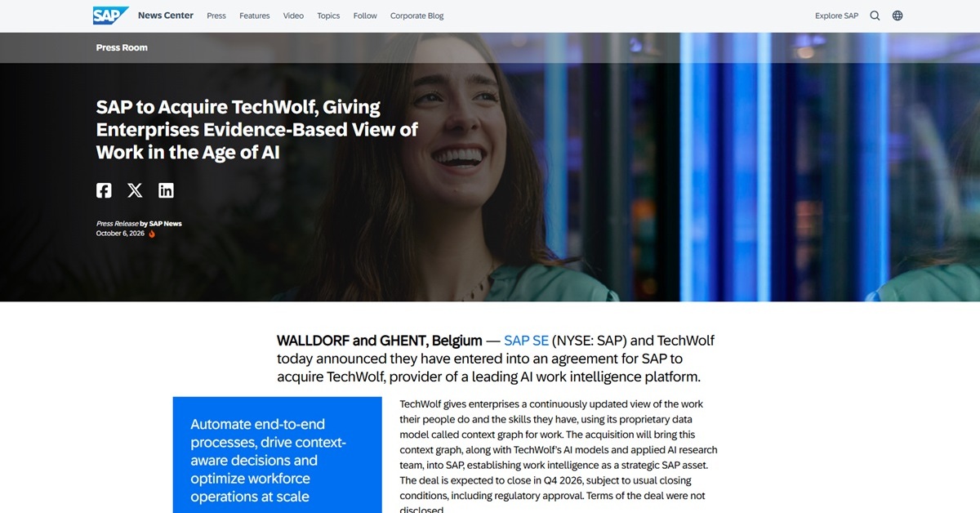
Task: Open the Topics menu item
Action: pyautogui.click(x=328, y=16)
